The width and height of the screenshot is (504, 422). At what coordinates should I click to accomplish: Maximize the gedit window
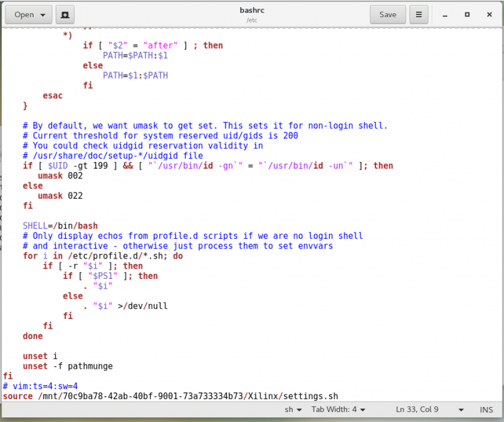[467, 14]
